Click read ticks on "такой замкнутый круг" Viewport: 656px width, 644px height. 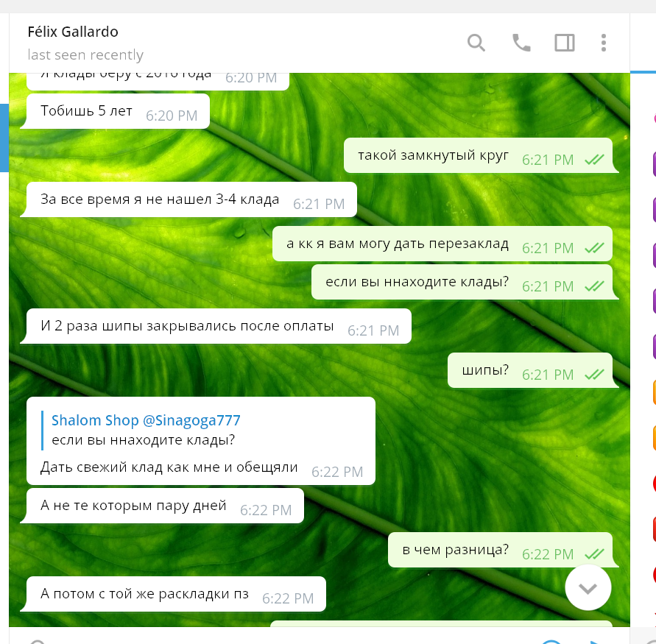click(594, 160)
